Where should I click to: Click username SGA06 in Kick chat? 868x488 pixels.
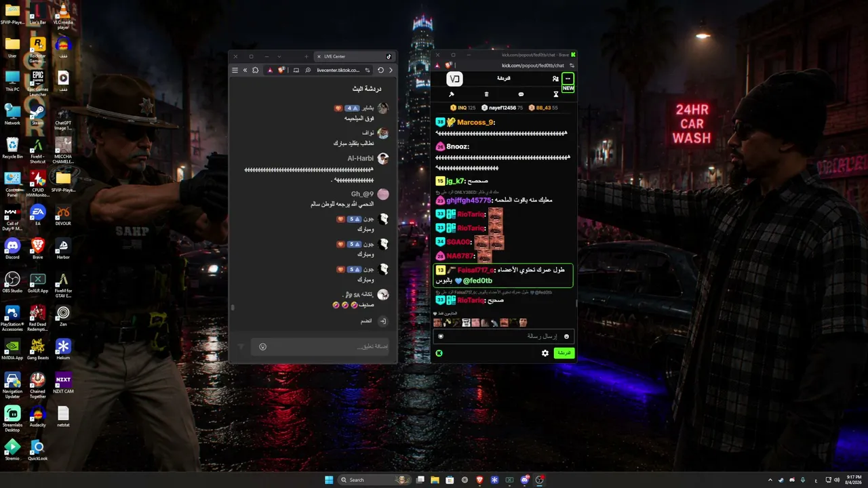[458, 242]
